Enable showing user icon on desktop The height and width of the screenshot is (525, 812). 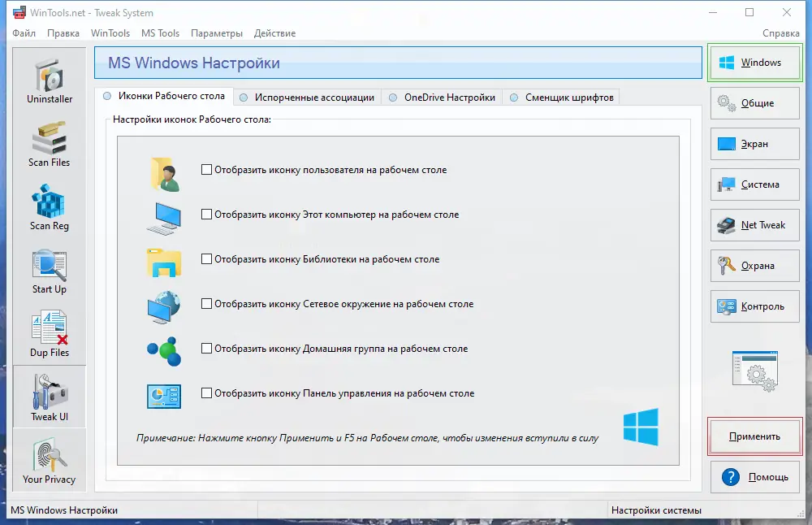point(206,170)
